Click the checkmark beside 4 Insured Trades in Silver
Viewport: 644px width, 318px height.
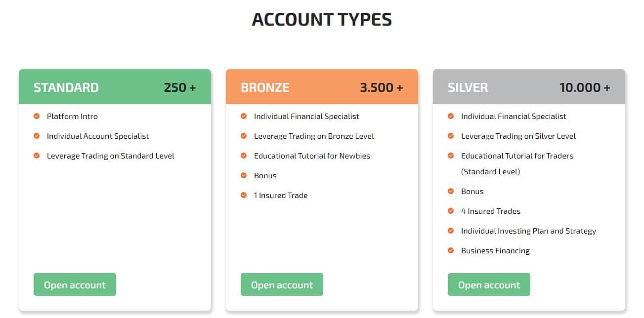pos(451,211)
